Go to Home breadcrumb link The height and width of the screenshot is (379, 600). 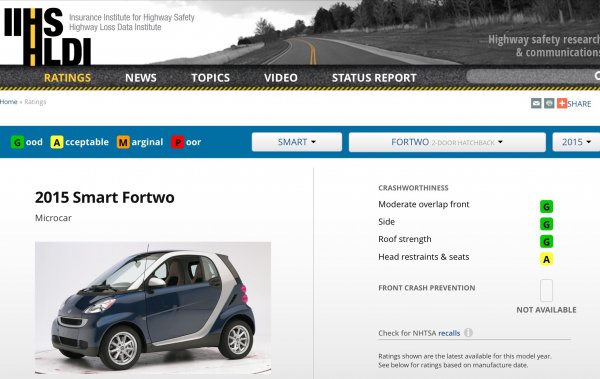click(x=8, y=102)
